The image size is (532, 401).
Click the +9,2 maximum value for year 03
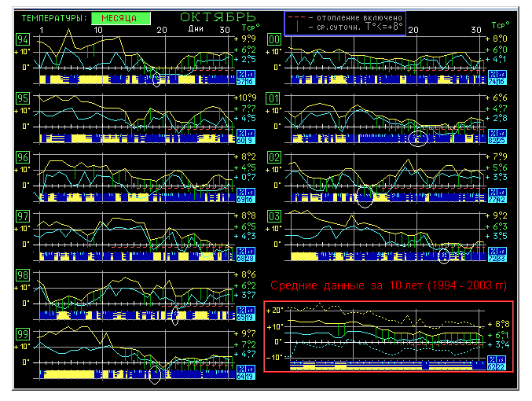tap(497, 215)
